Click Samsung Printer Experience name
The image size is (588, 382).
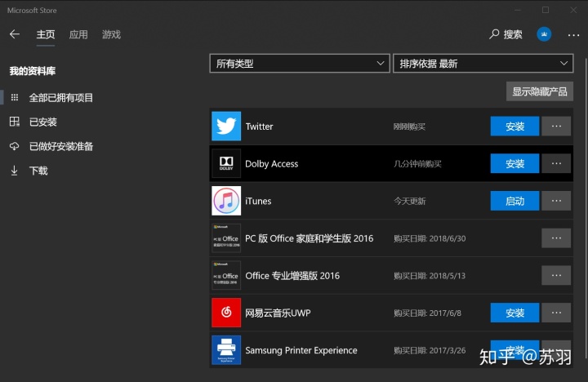click(x=301, y=350)
